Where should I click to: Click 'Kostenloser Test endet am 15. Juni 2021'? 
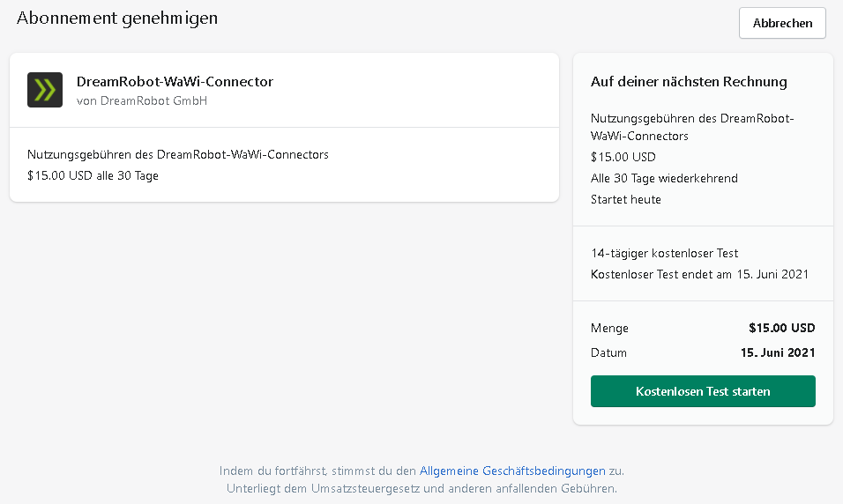pos(699,275)
